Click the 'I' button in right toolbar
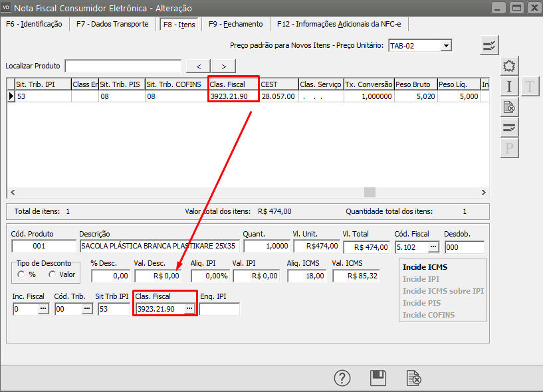 tap(509, 86)
